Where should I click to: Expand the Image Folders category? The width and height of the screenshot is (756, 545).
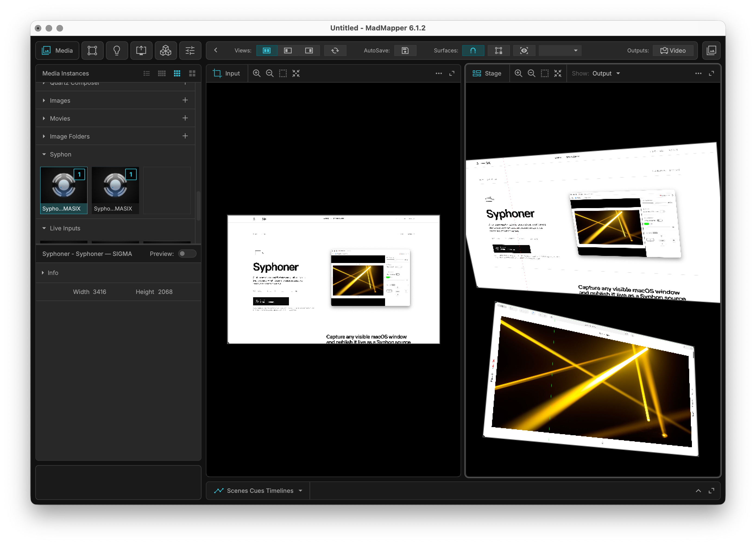click(x=44, y=136)
